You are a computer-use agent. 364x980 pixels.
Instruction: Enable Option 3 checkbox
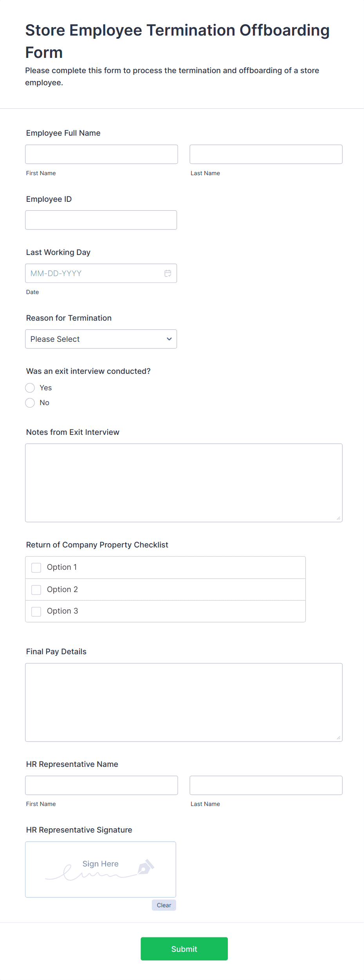click(36, 611)
